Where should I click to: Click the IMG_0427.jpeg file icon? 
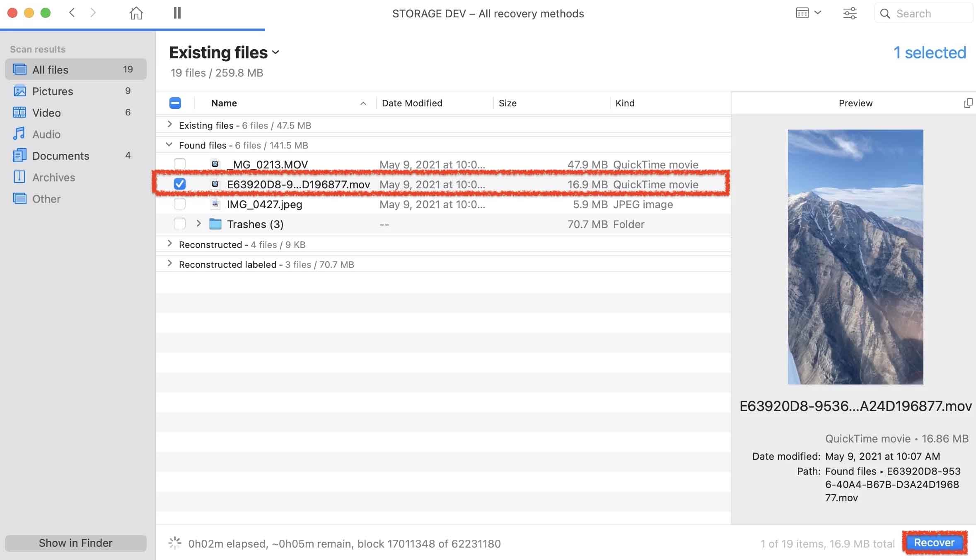(215, 204)
